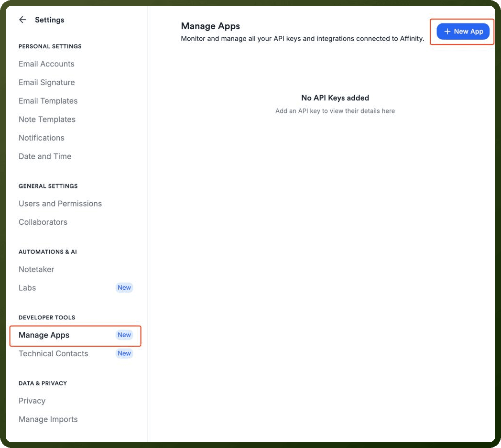
Task: Select Manage Apps under Developer Tools
Action: [x=76, y=335]
